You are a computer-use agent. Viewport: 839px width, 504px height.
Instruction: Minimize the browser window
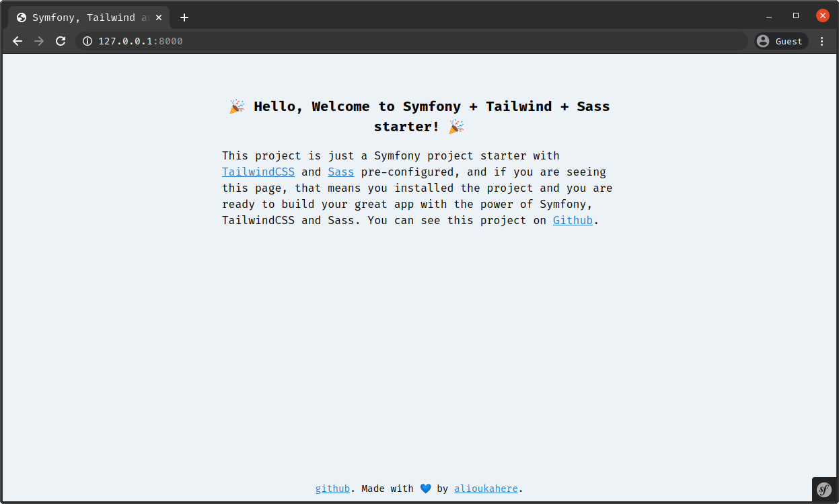769,15
